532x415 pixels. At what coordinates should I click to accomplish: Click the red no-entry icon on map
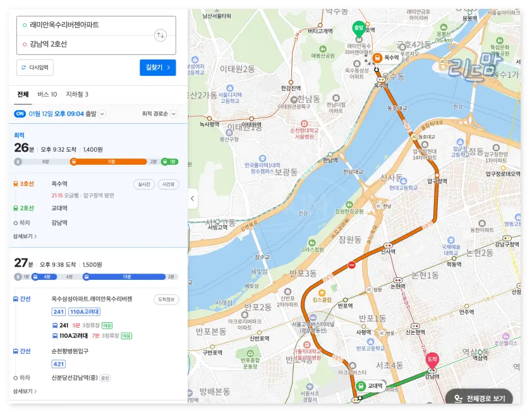(352, 265)
